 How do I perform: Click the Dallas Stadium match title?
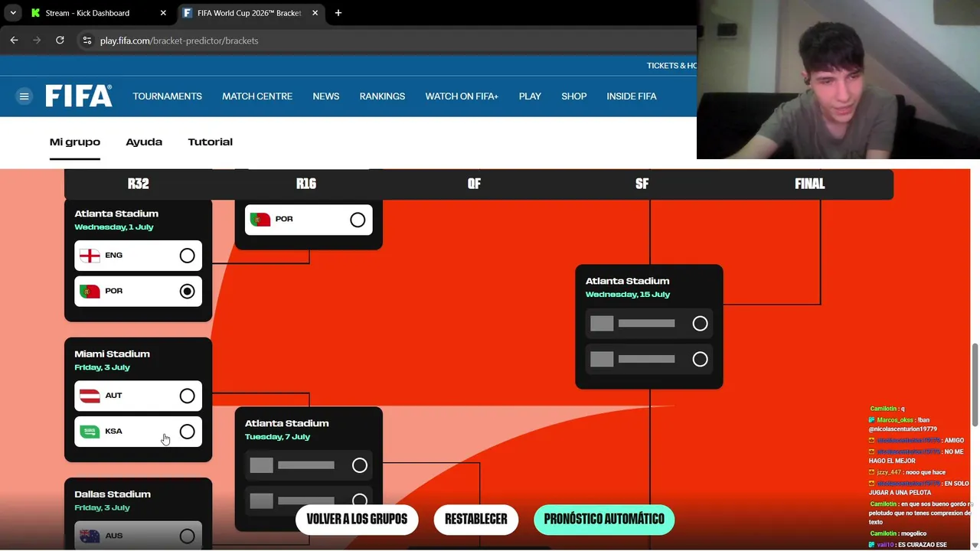[113, 494]
